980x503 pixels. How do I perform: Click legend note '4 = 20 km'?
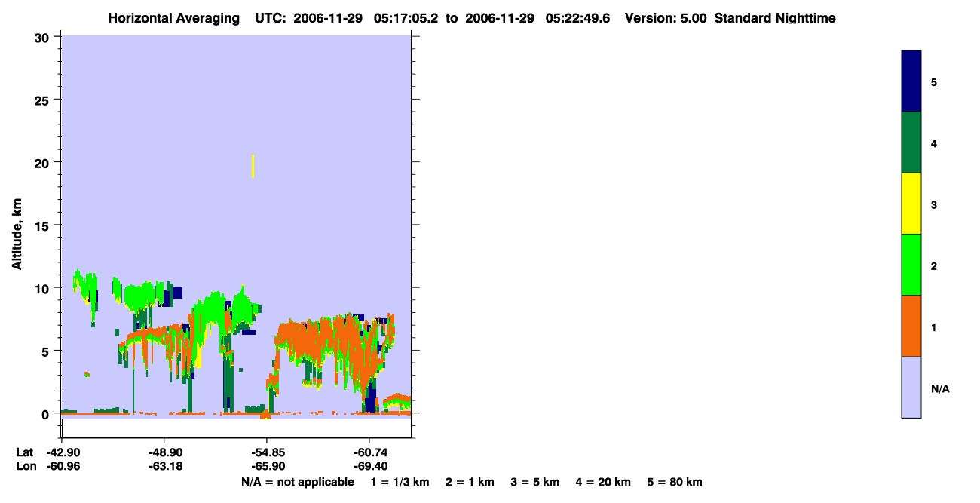604,482
